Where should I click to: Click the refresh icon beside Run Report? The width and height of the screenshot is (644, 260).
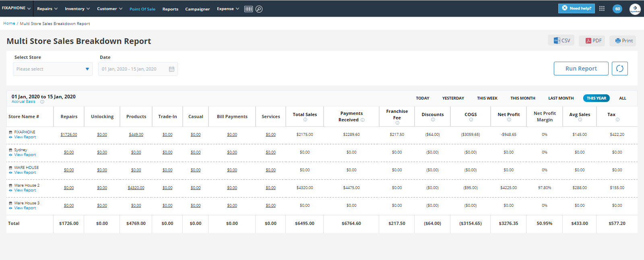click(x=620, y=69)
